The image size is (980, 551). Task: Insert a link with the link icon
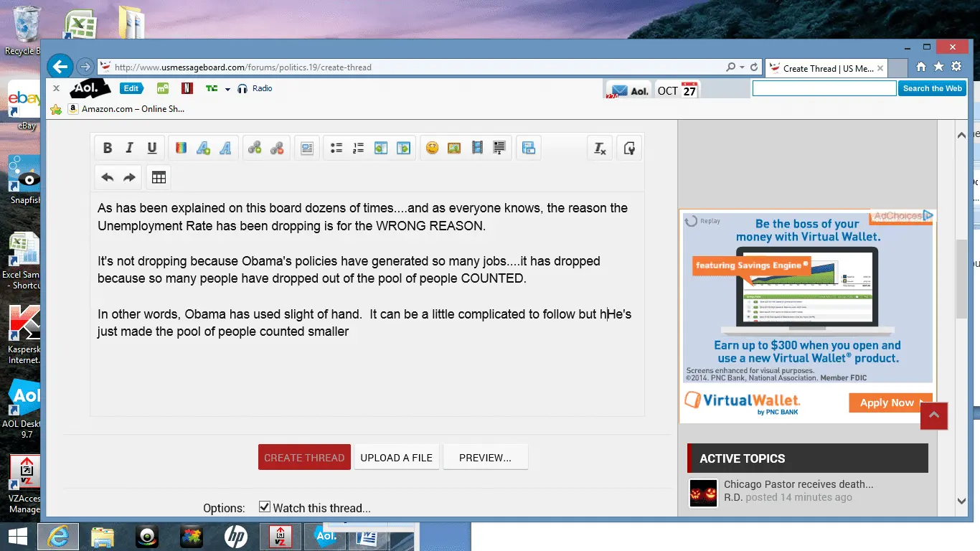point(255,148)
